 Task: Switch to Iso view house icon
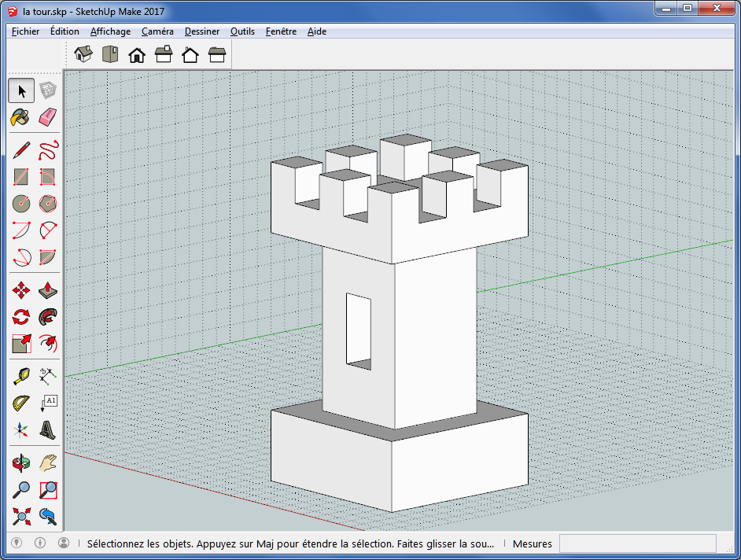coord(83,53)
